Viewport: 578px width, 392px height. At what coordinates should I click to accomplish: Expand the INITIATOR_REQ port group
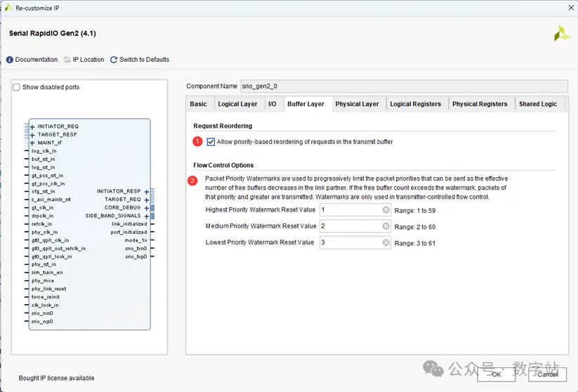(x=32, y=127)
